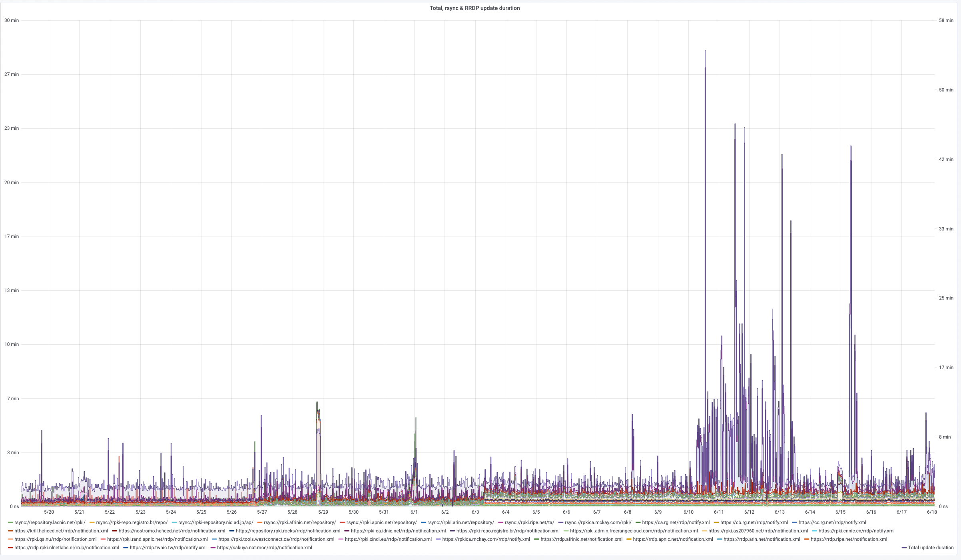Click the color swatch beside rsync://repository.lacnic.net/rpki/
The height and width of the screenshot is (560, 961).
coord(10,522)
